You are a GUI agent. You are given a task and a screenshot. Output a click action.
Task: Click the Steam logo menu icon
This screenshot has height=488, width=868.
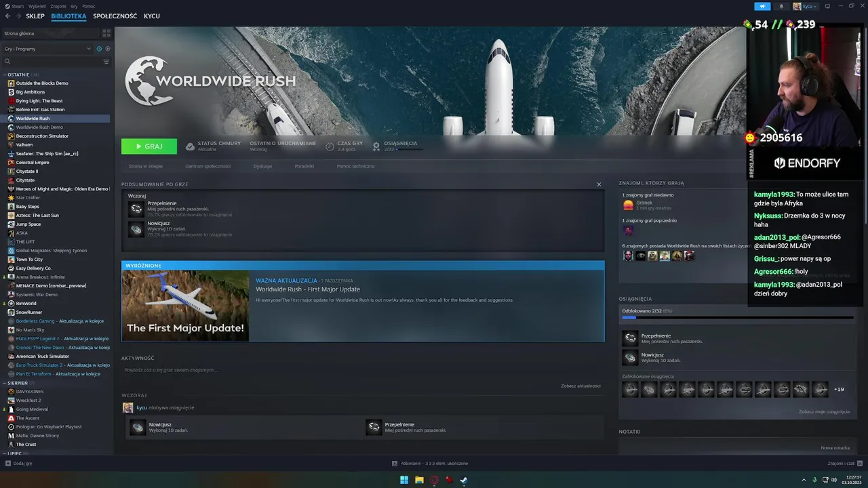click(7, 6)
